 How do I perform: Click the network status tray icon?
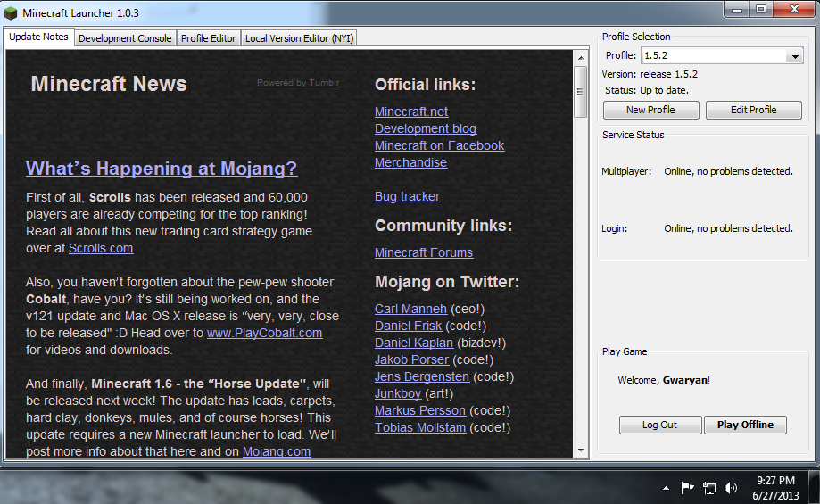pyautogui.click(x=709, y=488)
